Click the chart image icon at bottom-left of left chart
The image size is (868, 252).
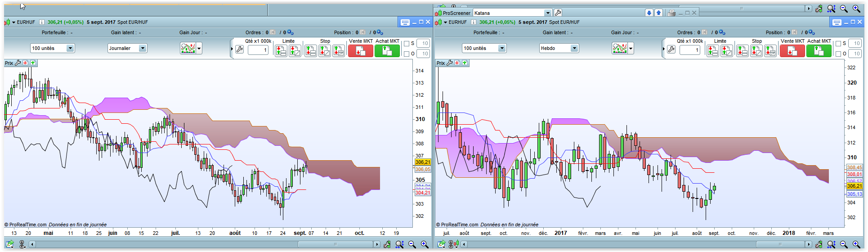pos(10,244)
